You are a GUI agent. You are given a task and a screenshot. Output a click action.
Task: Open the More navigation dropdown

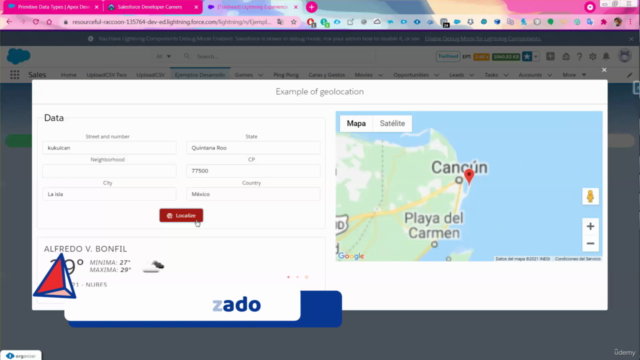[574, 75]
